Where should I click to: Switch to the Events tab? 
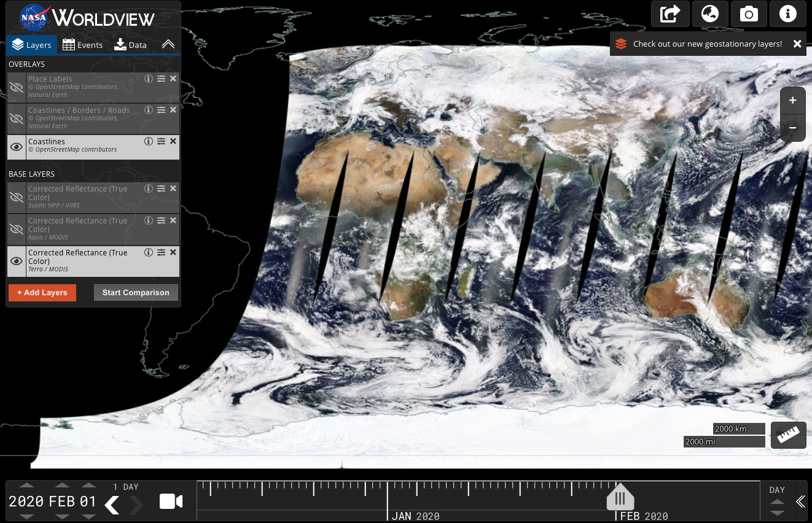click(82, 45)
